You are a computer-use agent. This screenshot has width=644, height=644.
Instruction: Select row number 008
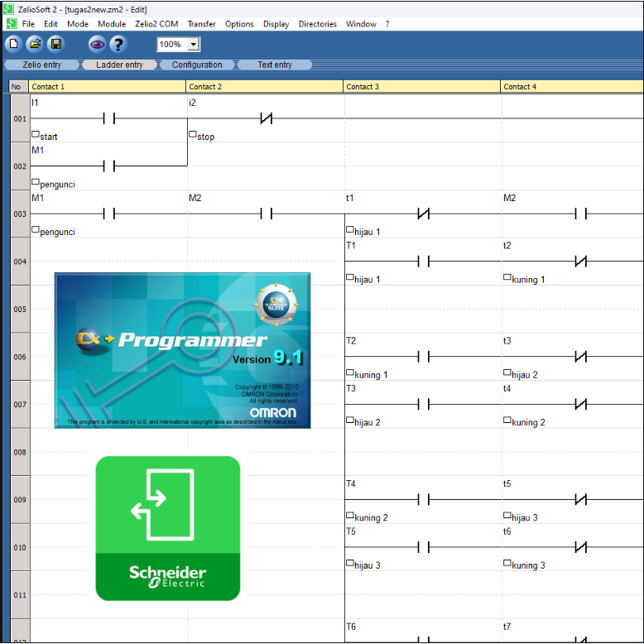[20, 452]
